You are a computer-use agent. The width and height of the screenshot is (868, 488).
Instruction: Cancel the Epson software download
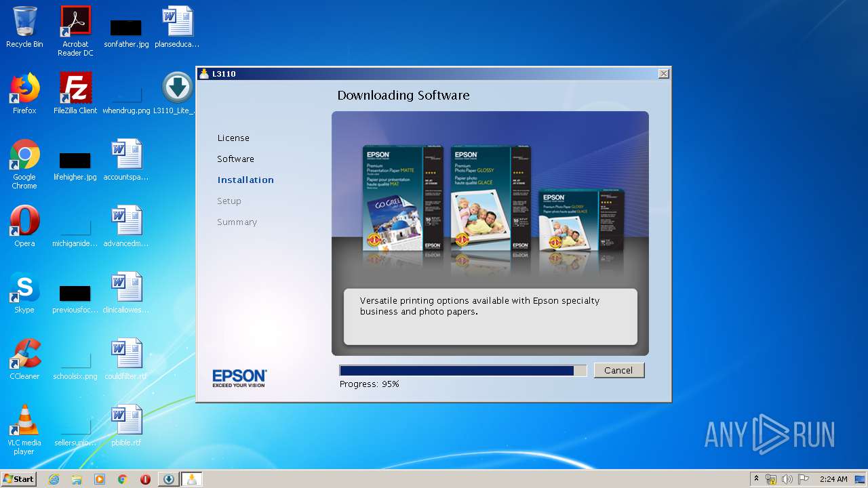tap(618, 370)
